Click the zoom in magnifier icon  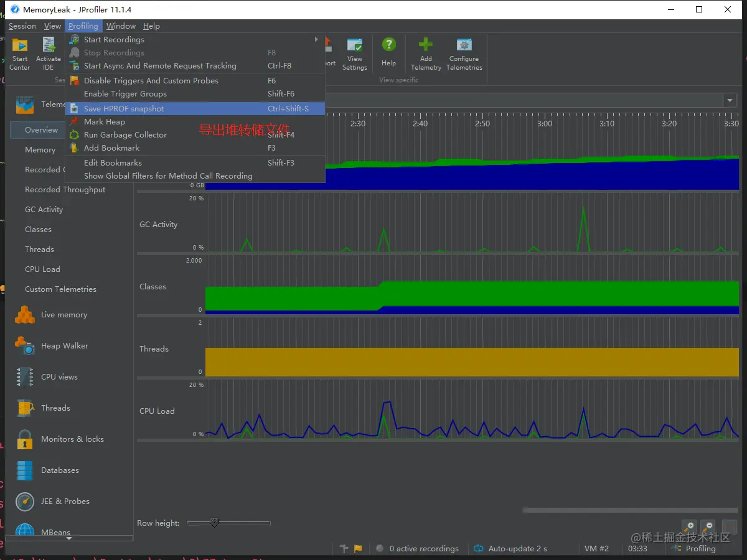click(x=688, y=526)
